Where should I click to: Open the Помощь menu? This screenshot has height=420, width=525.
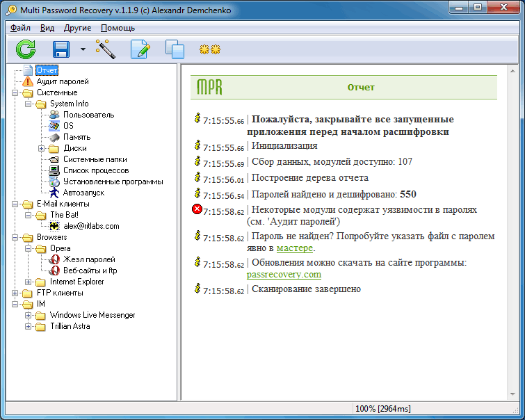coord(118,28)
